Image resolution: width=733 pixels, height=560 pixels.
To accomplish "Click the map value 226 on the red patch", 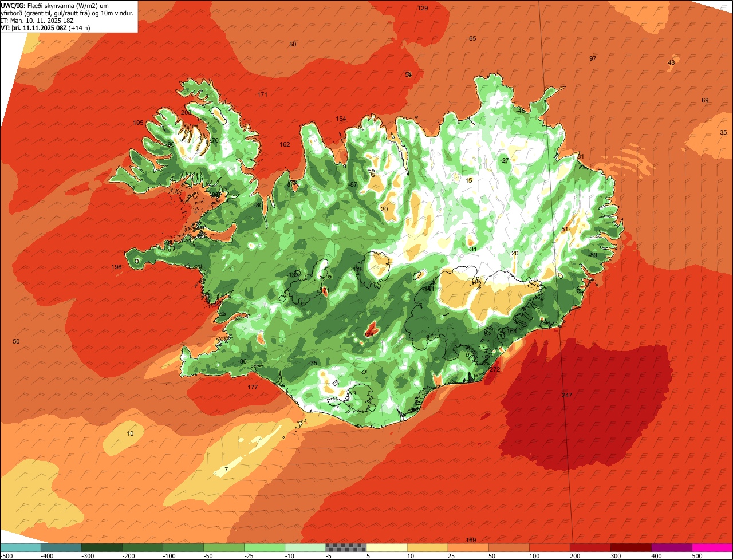I will coord(369,335).
